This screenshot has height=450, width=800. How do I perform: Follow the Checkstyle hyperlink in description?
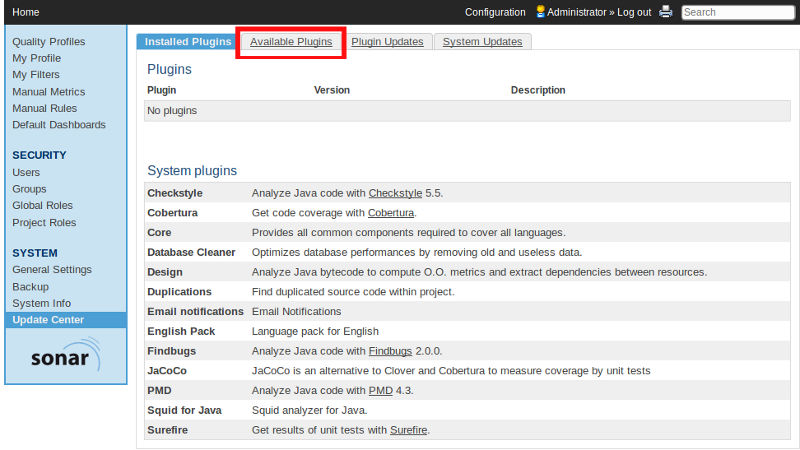tap(395, 192)
